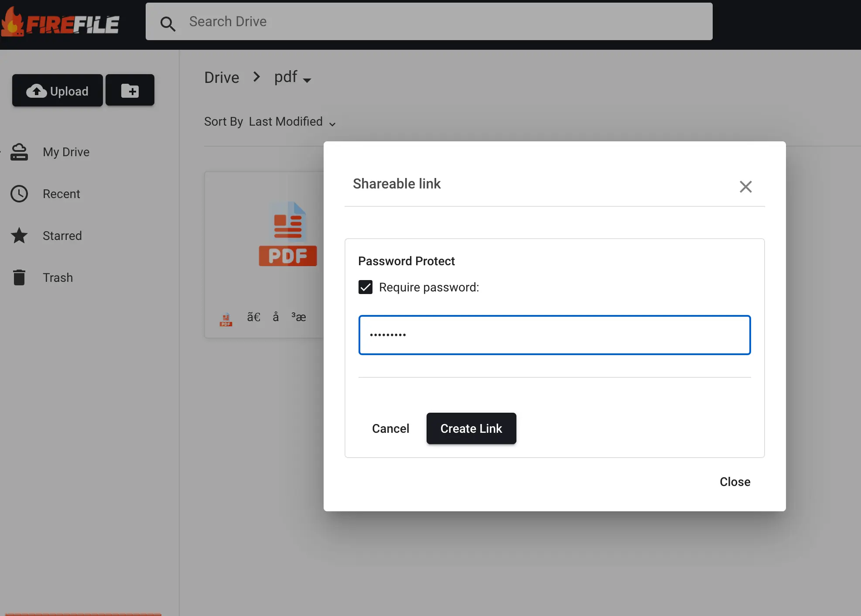Click Cancel in password section
This screenshot has height=616, width=861.
click(x=391, y=428)
